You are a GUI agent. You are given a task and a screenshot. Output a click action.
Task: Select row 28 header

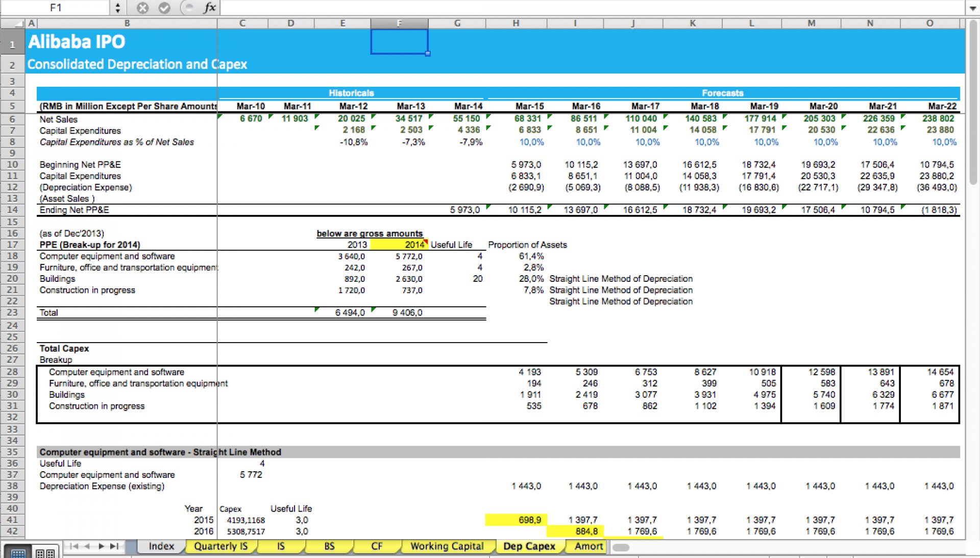(x=13, y=372)
